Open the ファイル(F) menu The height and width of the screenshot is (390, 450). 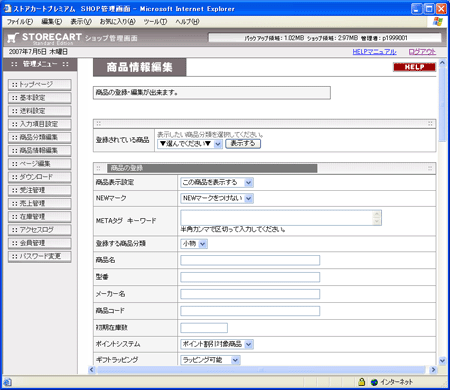[x=20, y=22]
